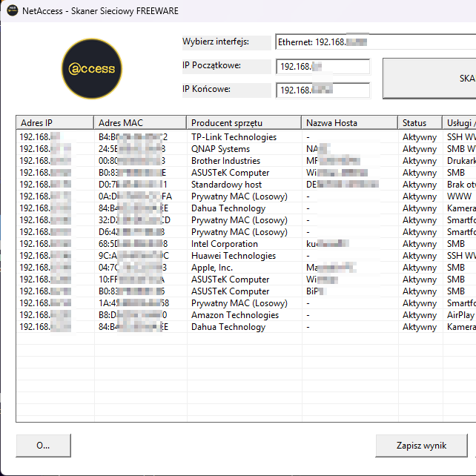Select the Amazon Technologies row
The image size is (476, 476).
click(x=246, y=314)
